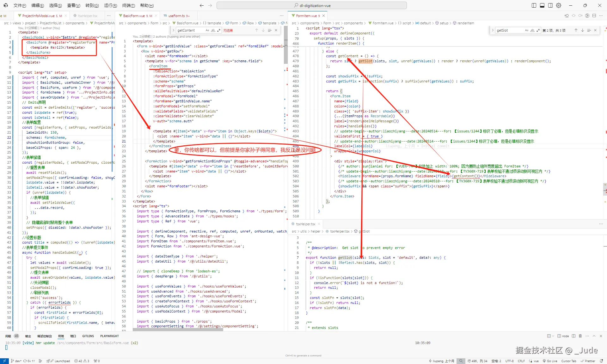Toggle whole word match in getSlot search
Viewport: 607px width, 364px height.
click(x=532, y=30)
